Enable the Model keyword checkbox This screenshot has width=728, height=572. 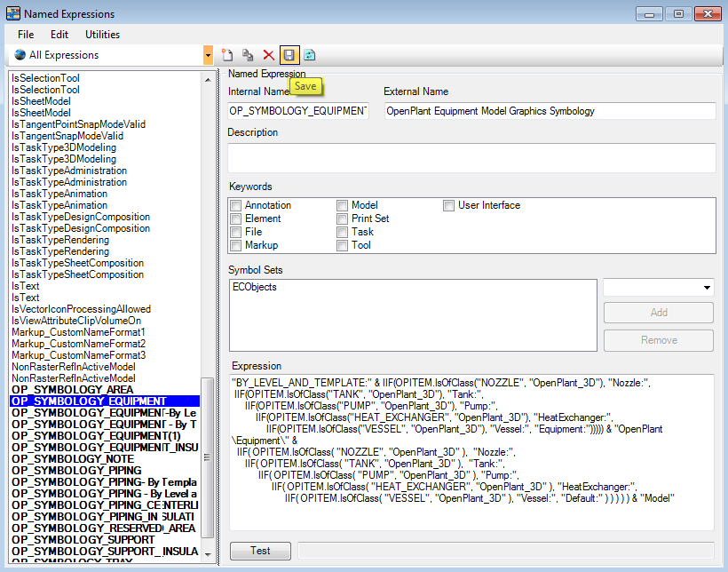coord(342,205)
